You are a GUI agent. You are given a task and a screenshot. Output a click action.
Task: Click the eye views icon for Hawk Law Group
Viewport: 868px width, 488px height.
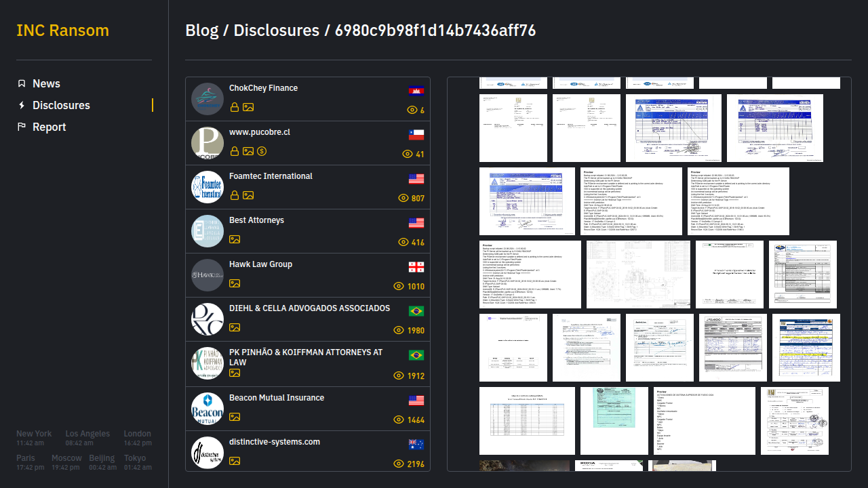click(x=399, y=286)
